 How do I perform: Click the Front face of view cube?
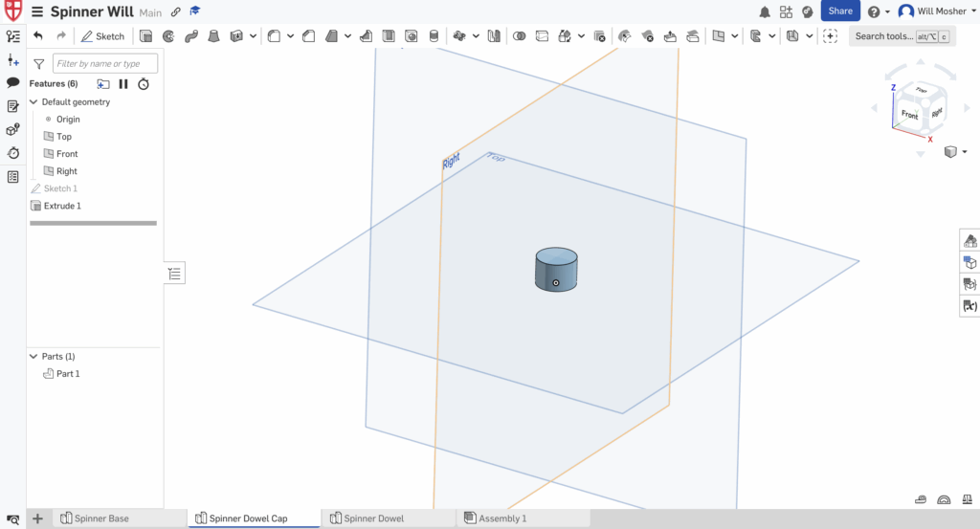click(x=909, y=115)
